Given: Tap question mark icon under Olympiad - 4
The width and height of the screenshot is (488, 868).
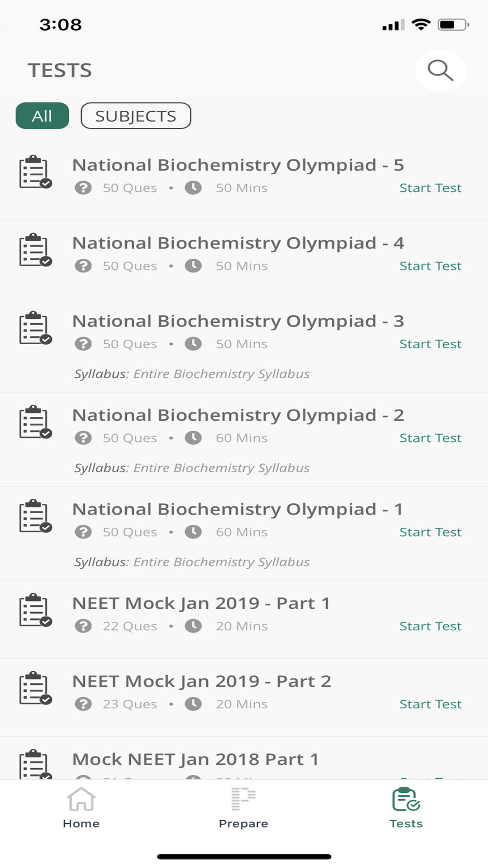Looking at the screenshot, I should (83, 266).
